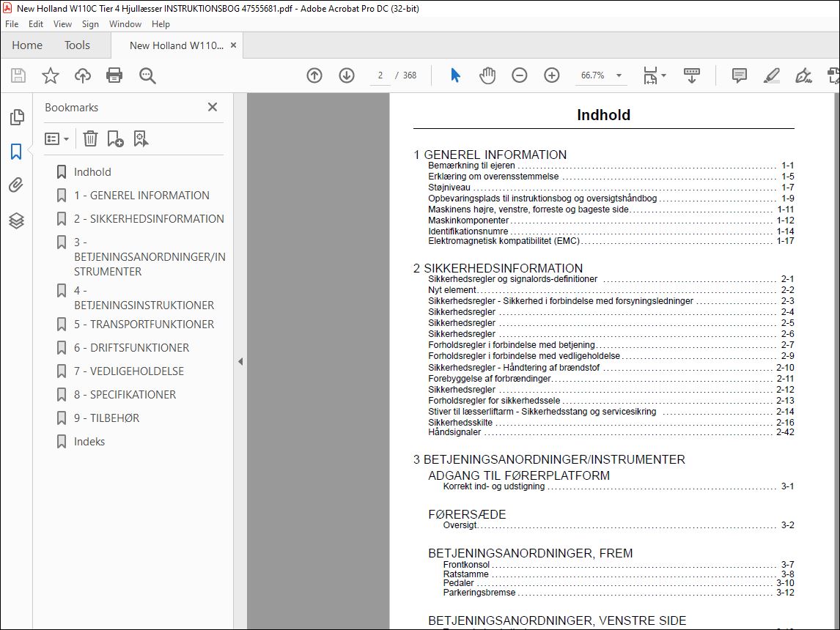
Task: Jump to 5 - TRANSPORTFUNKTIONER bookmark
Action: pos(144,325)
